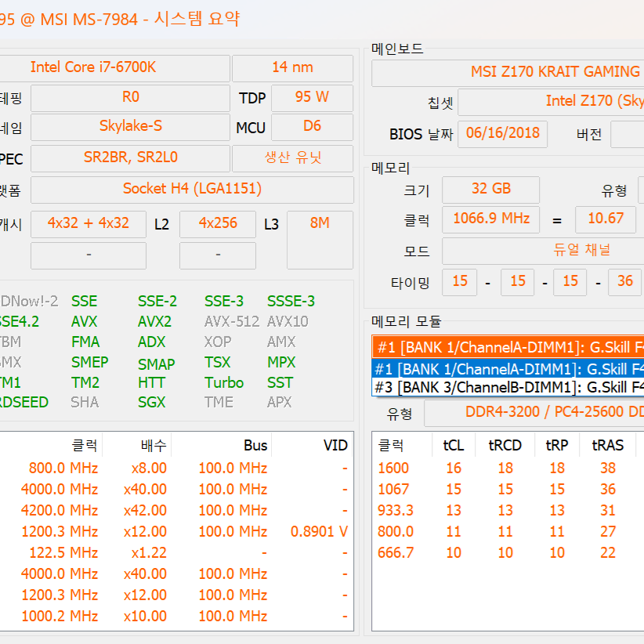Screen dimensions: 644x644
Task: Click the tRAS column header
Action: (x=607, y=445)
